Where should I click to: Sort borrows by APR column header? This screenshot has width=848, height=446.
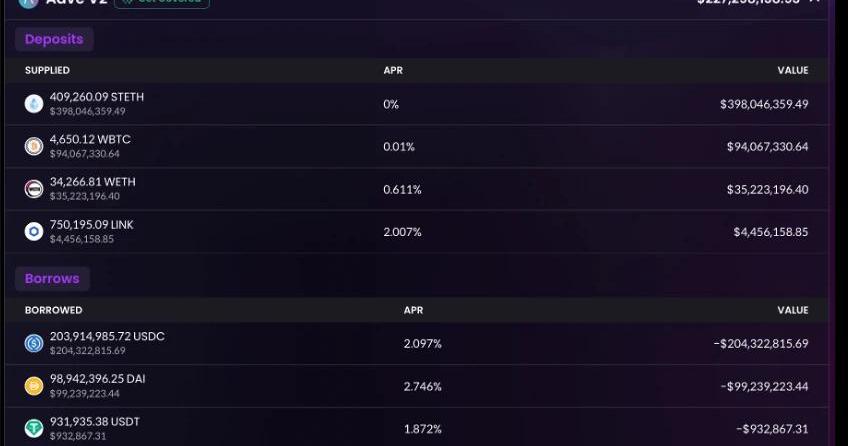click(413, 310)
